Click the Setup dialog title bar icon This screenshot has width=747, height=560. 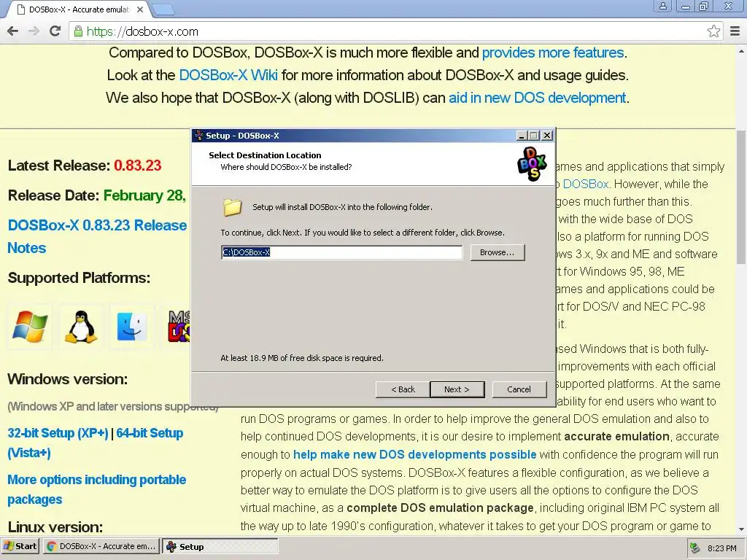[x=199, y=135]
